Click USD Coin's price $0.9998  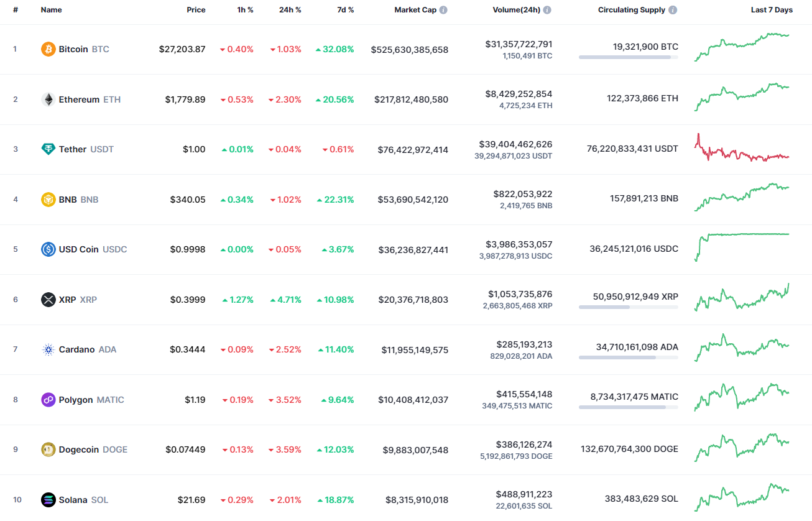(x=188, y=249)
